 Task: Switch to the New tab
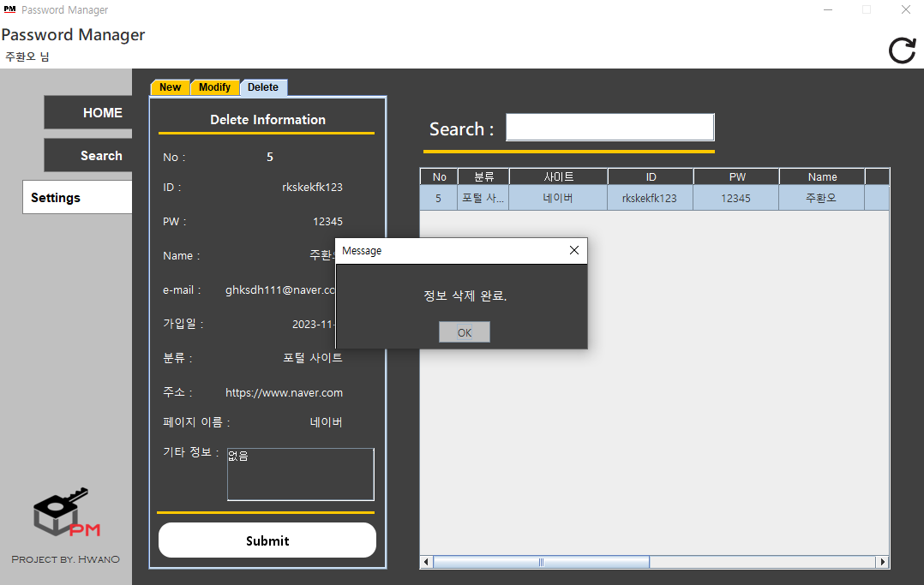tap(169, 87)
